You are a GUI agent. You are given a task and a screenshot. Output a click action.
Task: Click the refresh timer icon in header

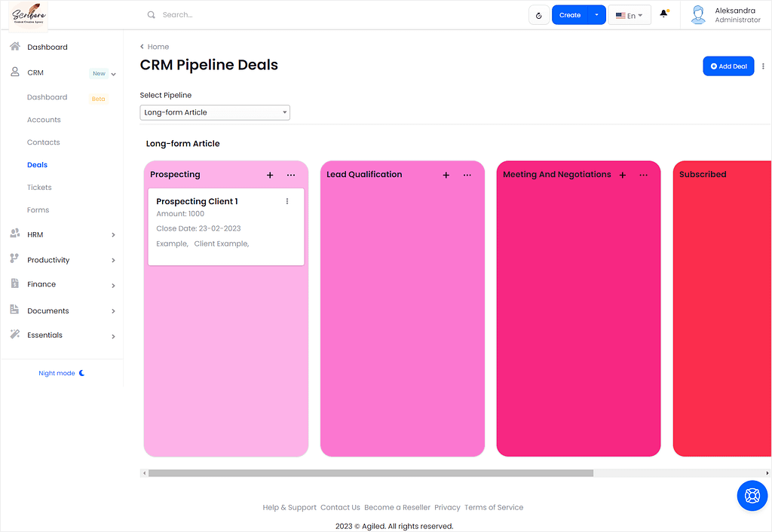[538, 15]
